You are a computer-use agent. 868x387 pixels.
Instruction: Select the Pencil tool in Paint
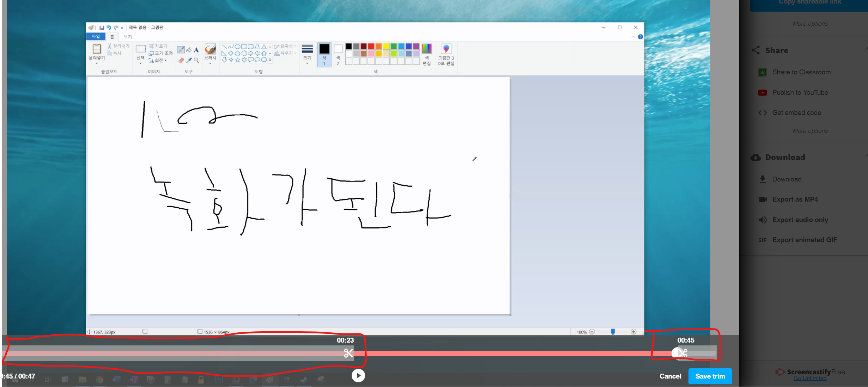(181, 50)
